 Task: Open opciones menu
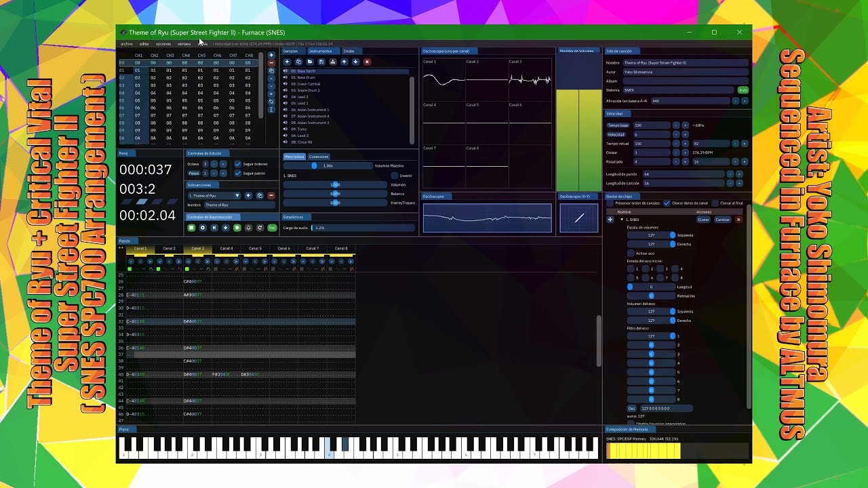coord(163,44)
